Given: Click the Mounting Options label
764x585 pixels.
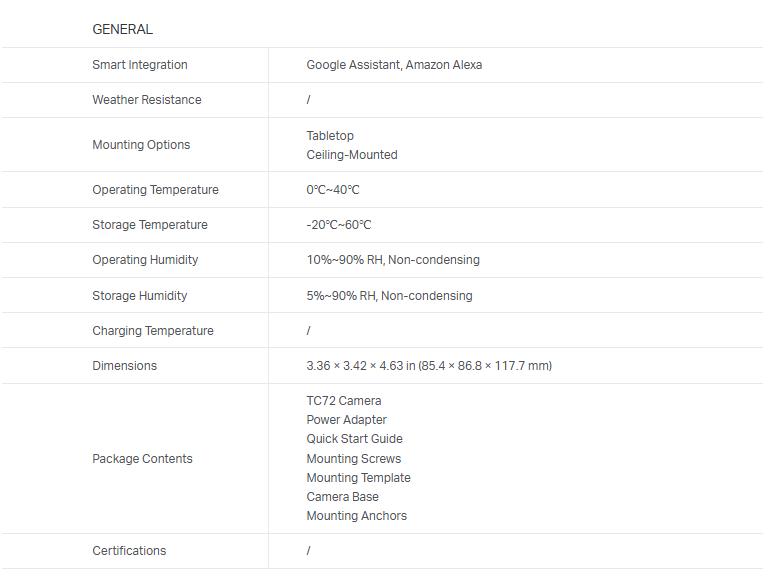Looking at the screenshot, I should pos(141,145).
